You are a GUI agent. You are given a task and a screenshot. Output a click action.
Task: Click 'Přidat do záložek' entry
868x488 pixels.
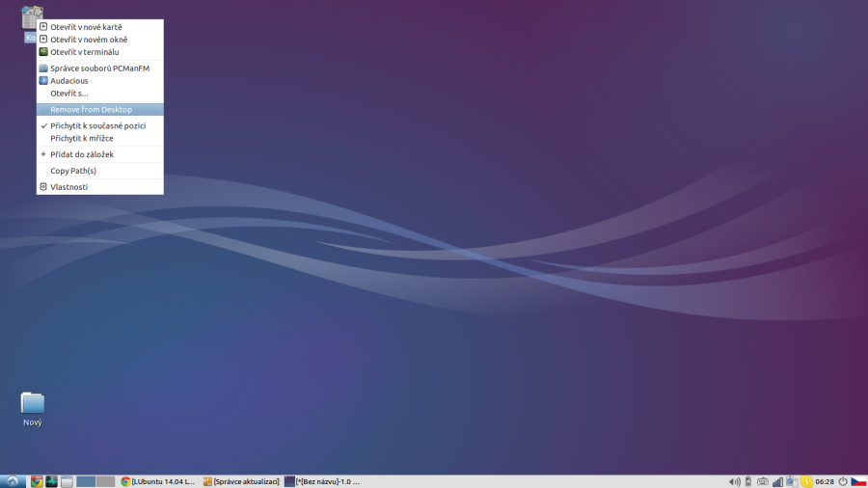click(x=99, y=154)
